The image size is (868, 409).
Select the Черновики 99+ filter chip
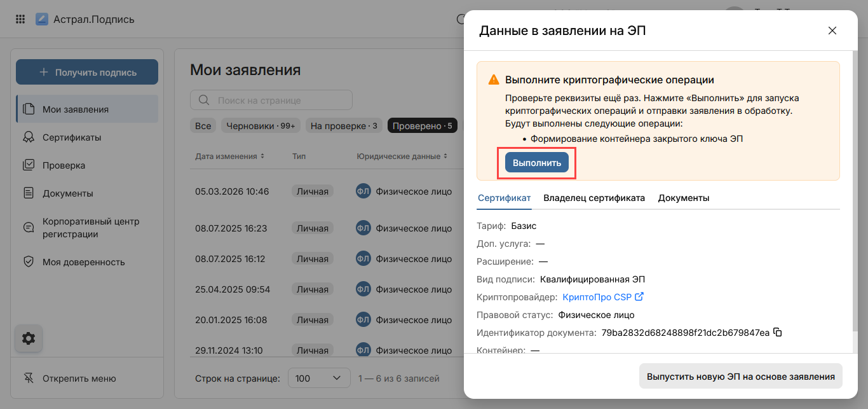click(x=261, y=126)
